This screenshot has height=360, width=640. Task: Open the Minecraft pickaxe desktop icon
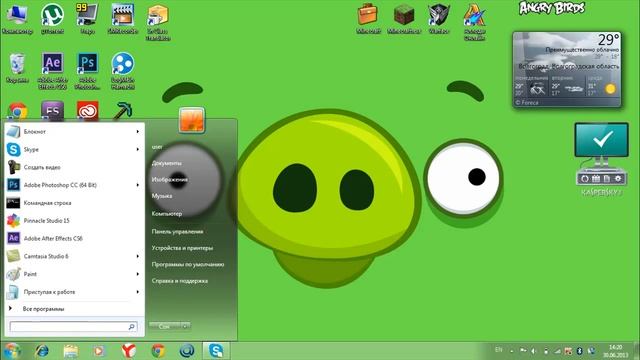[122, 110]
